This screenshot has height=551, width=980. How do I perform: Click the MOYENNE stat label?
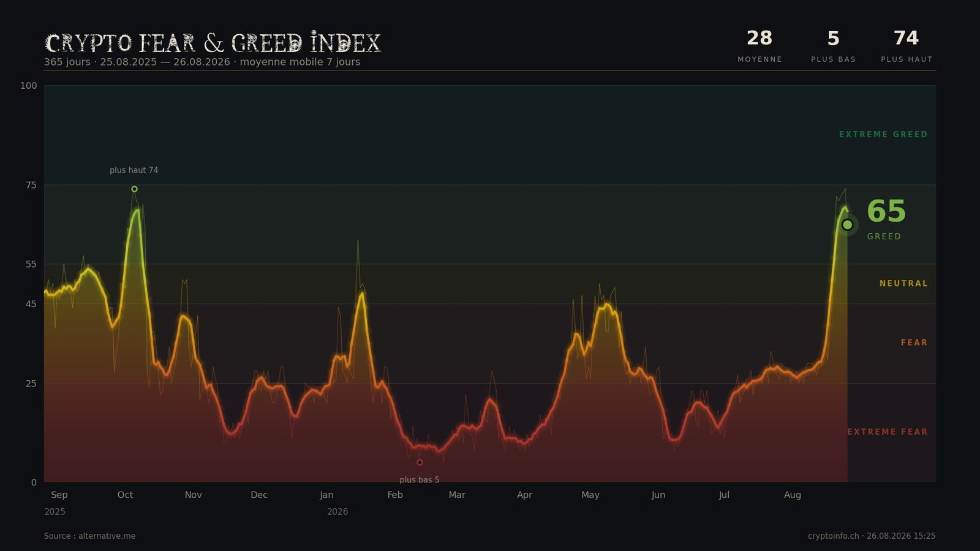click(759, 59)
